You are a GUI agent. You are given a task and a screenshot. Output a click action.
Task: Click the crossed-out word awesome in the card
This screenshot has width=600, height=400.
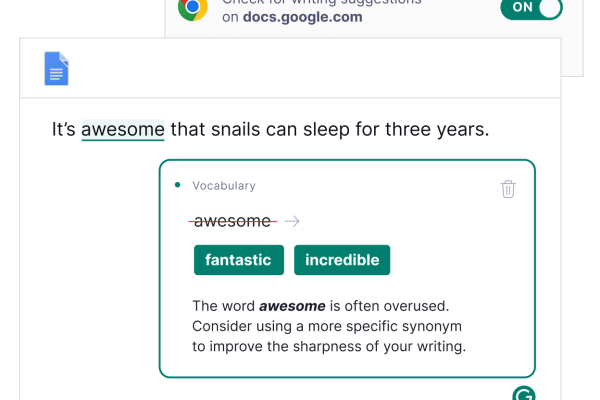(x=232, y=221)
